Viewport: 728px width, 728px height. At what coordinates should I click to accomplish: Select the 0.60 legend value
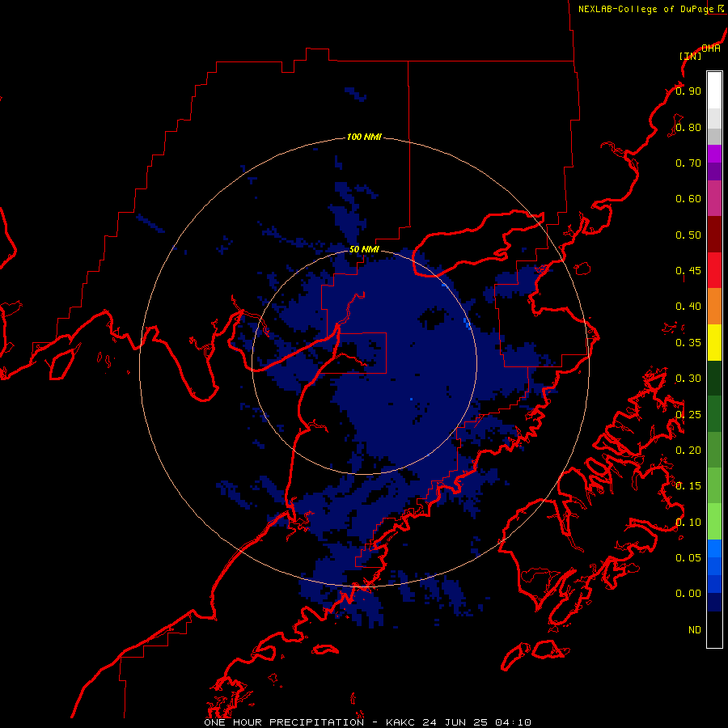pyautogui.click(x=688, y=199)
